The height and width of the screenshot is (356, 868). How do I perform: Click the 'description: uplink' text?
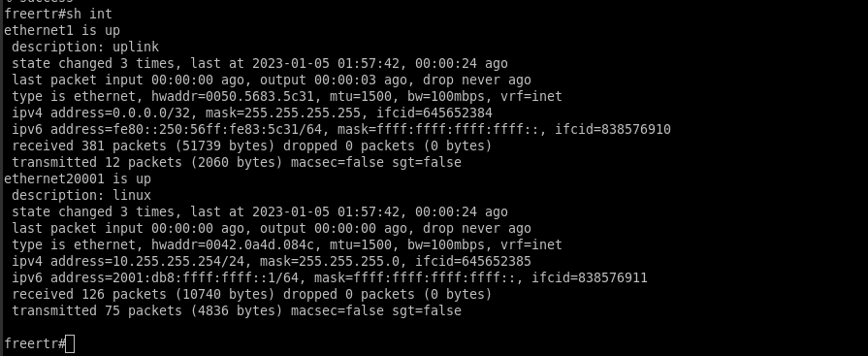(85, 47)
